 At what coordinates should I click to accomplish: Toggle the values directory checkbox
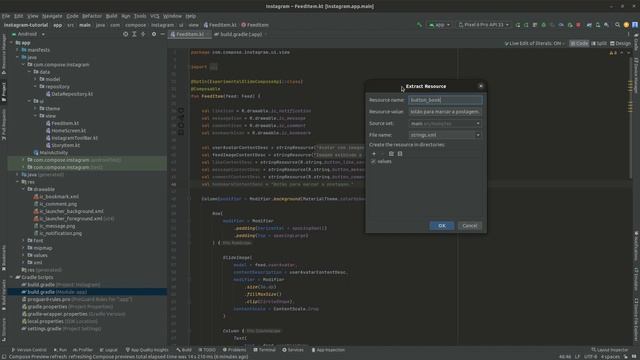[373, 162]
